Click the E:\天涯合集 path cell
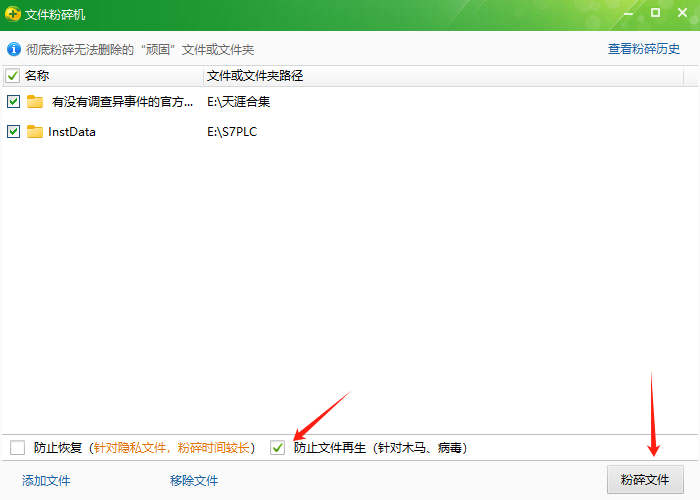 click(238, 102)
